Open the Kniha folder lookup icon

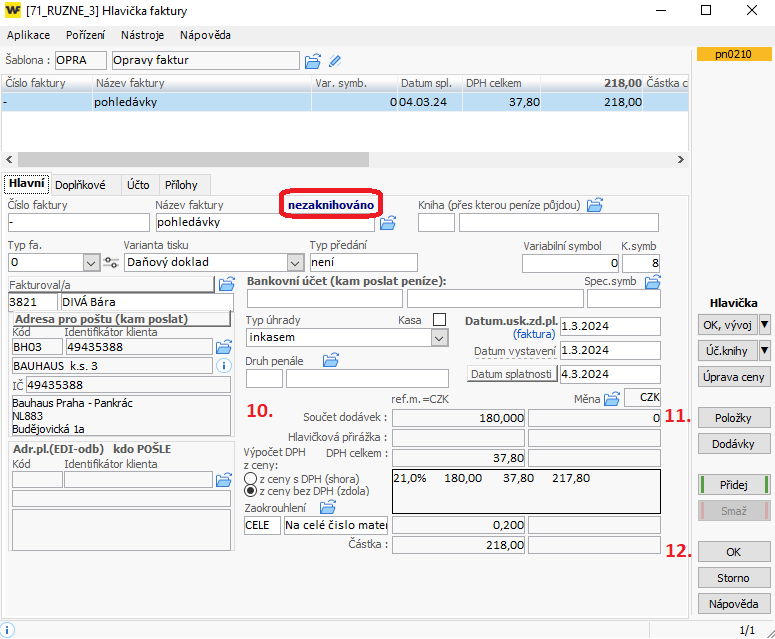(x=595, y=205)
